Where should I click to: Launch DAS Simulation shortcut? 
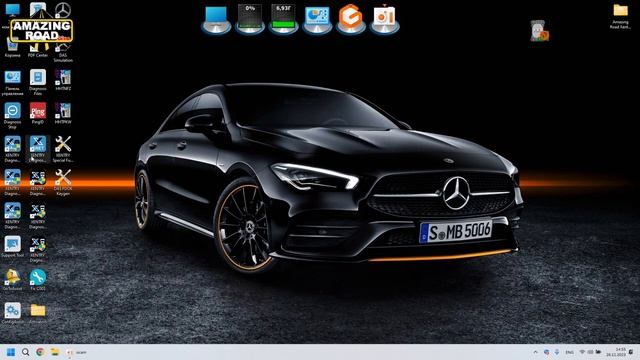pyautogui.click(x=63, y=50)
